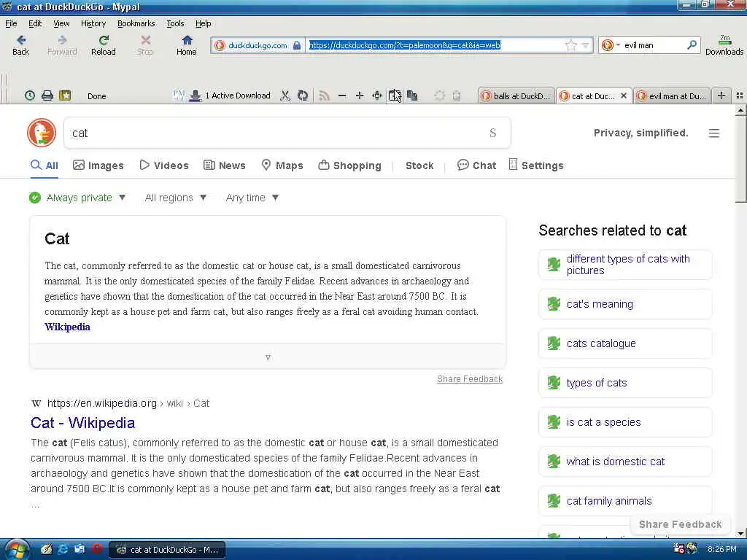Click the DuckDuckGo duck logo
Screen dimensions: 747x560
(42, 133)
